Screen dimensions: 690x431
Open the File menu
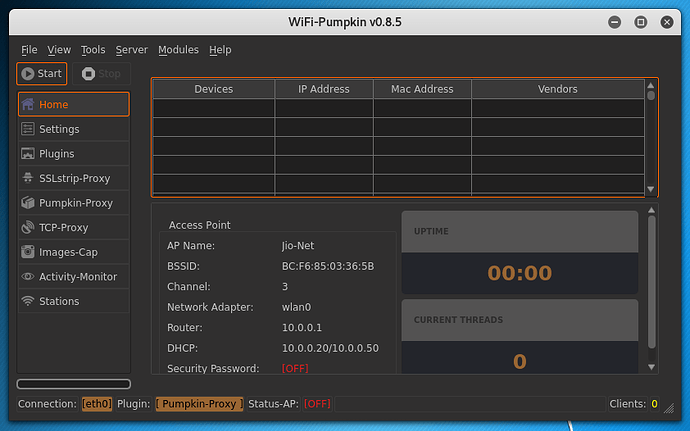[29, 50]
